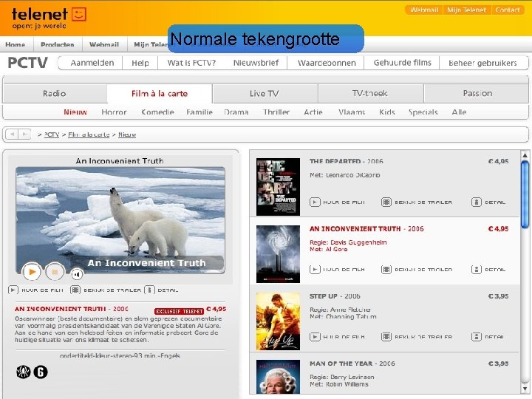Open Webmail in main navigation bar
The height and width of the screenshot is (399, 532).
104,44
